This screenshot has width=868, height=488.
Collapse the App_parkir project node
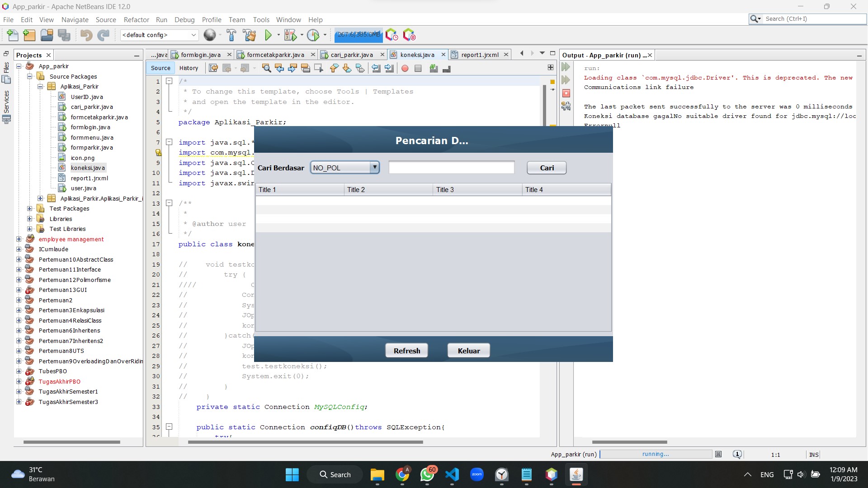pos(19,66)
